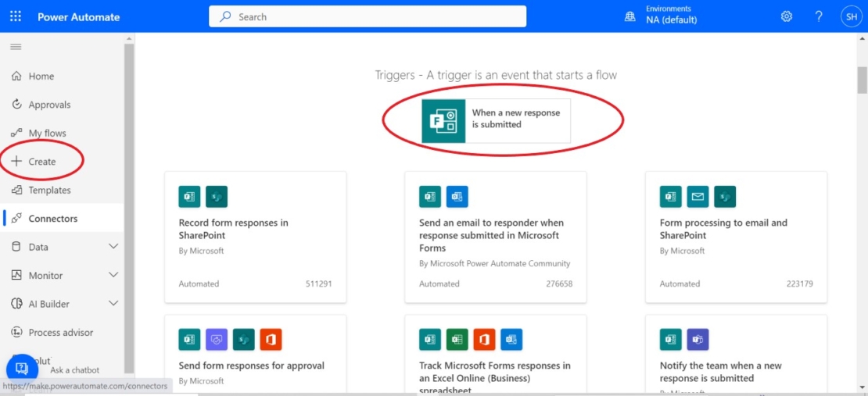Click the page vertical scrollbar thumb
868x396 pixels.
click(x=862, y=80)
